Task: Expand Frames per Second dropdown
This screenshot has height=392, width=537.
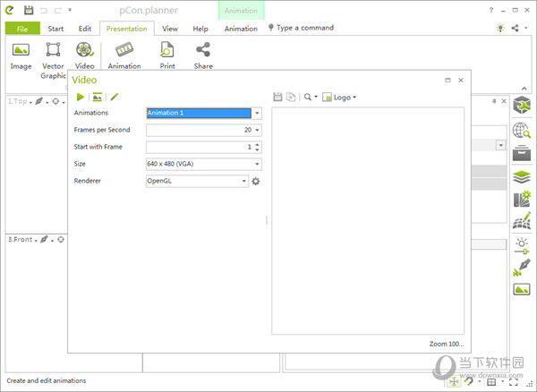Action: pyautogui.click(x=257, y=130)
